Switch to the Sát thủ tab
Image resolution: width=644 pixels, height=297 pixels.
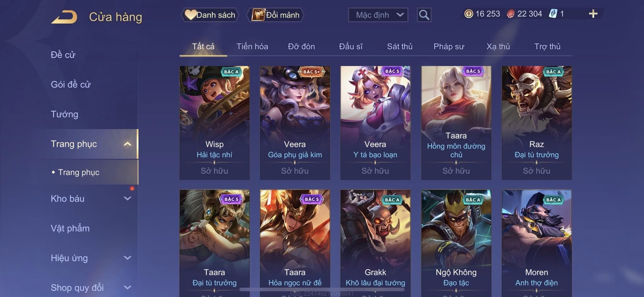coord(399,46)
